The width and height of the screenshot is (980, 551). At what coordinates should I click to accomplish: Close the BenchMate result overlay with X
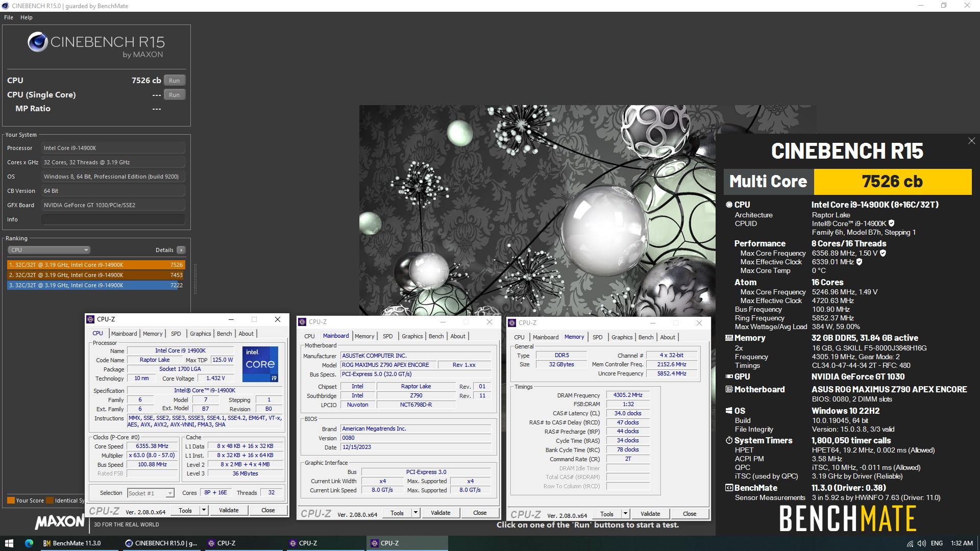click(971, 141)
